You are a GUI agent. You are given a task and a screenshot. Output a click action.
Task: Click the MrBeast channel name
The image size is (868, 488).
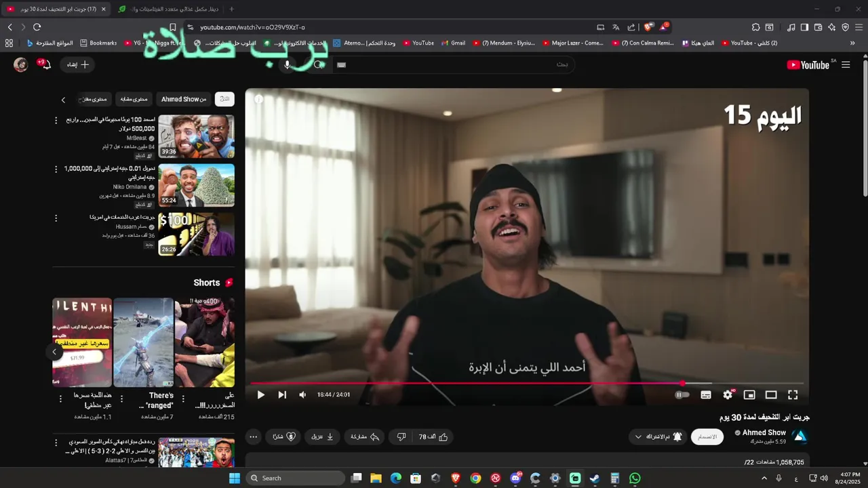[136, 138]
